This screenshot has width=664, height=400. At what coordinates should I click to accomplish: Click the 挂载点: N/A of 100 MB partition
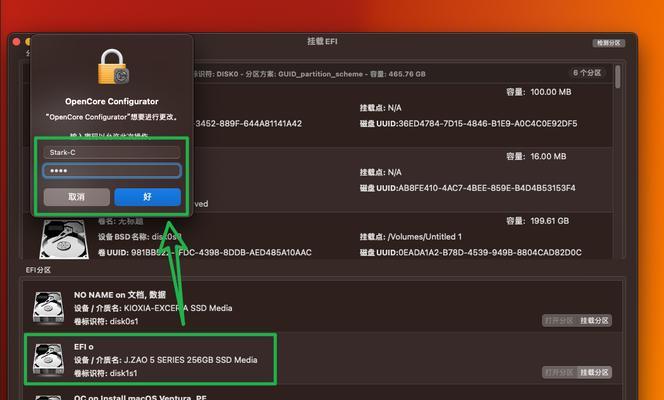(380, 108)
